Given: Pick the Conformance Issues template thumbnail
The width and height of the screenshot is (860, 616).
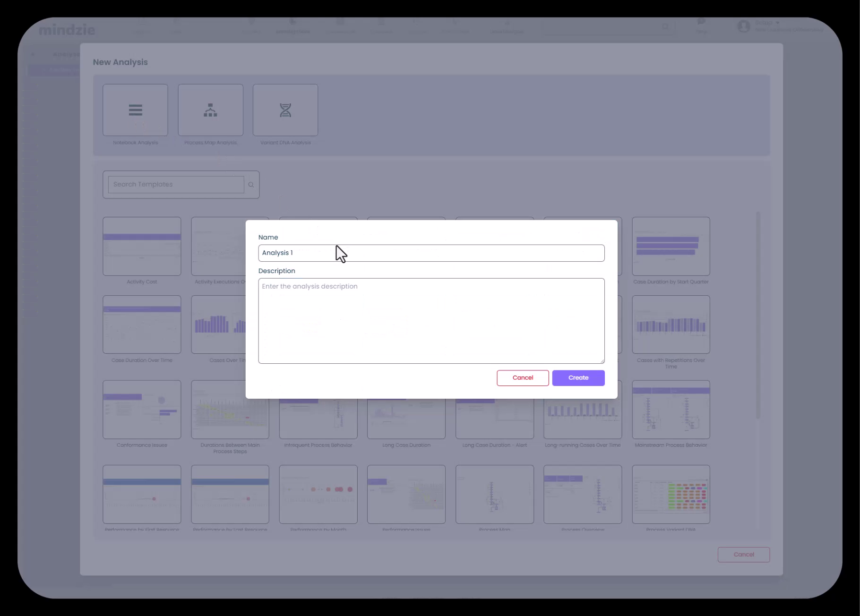Looking at the screenshot, I should 142,410.
